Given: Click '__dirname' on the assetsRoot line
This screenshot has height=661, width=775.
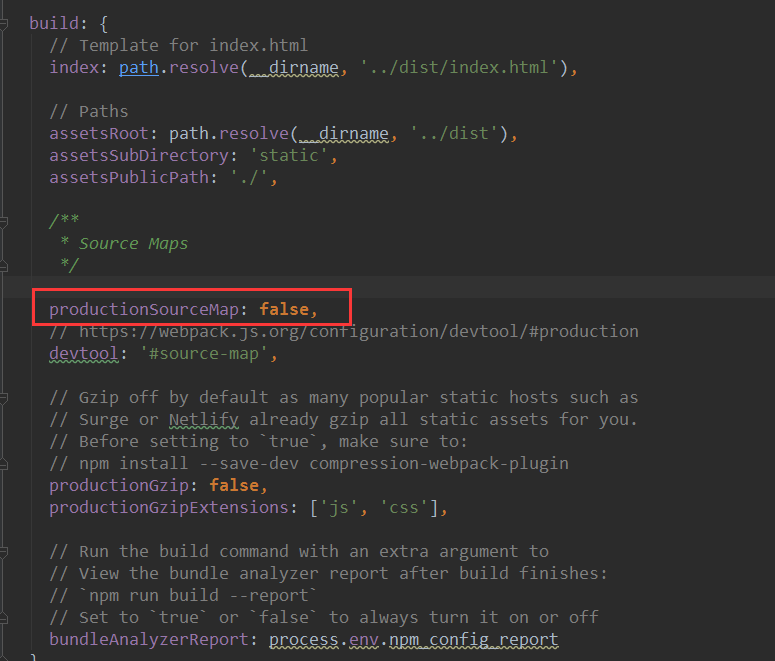Looking at the screenshot, I should pyautogui.click(x=344, y=134).
